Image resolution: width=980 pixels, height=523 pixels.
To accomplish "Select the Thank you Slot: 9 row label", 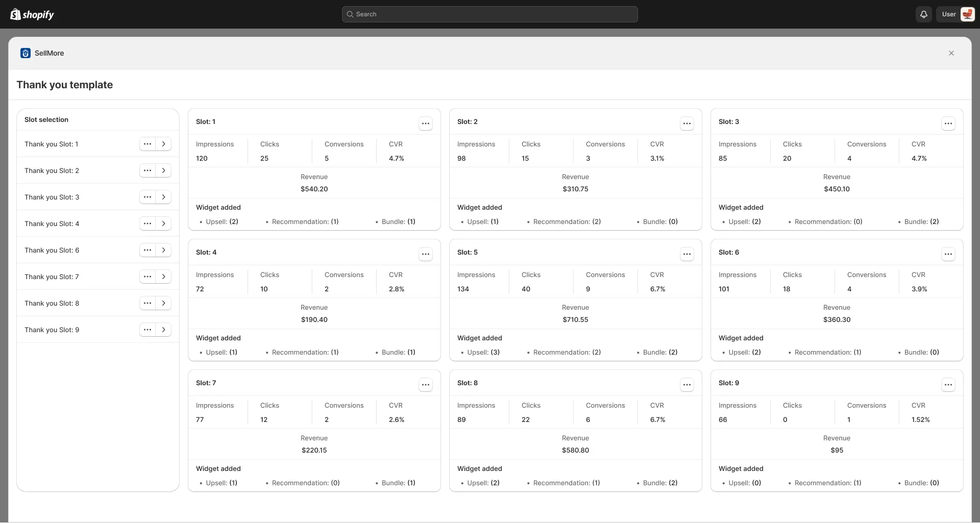I will pos(52,330).
